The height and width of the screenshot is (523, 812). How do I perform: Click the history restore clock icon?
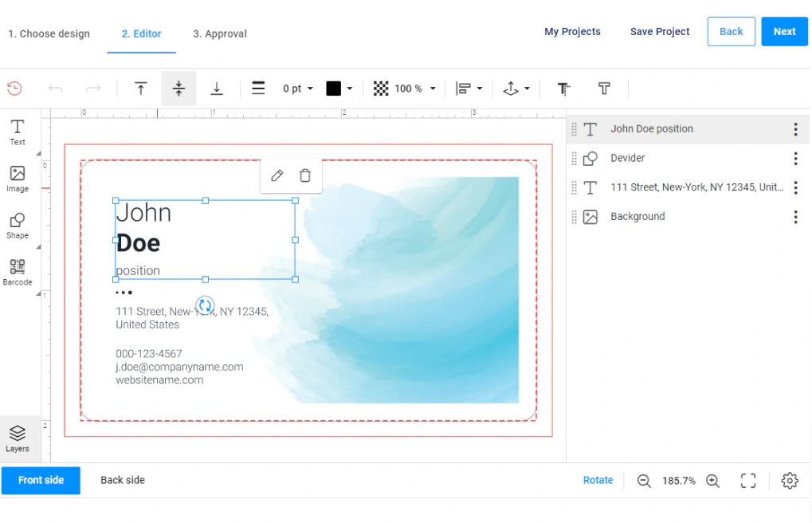coord(14,88)
